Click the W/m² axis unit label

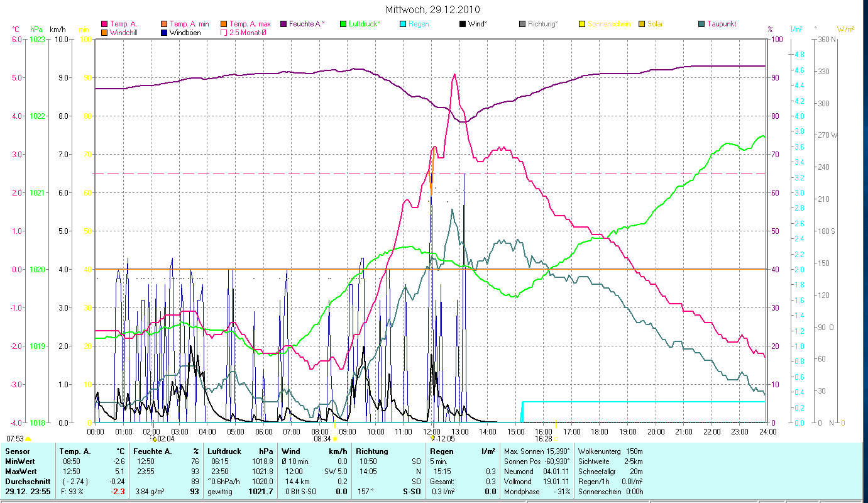(845, 30)
